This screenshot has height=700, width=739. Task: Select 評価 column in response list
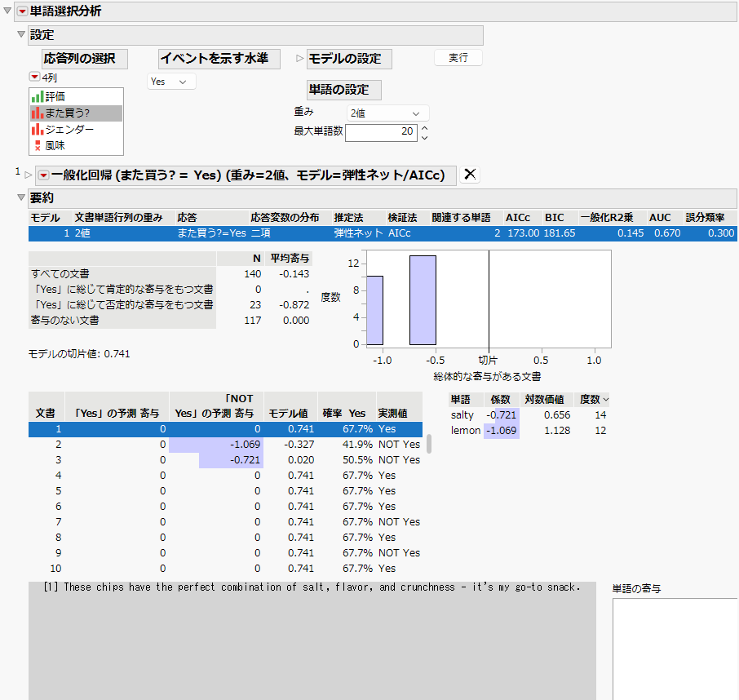(76, 96)
